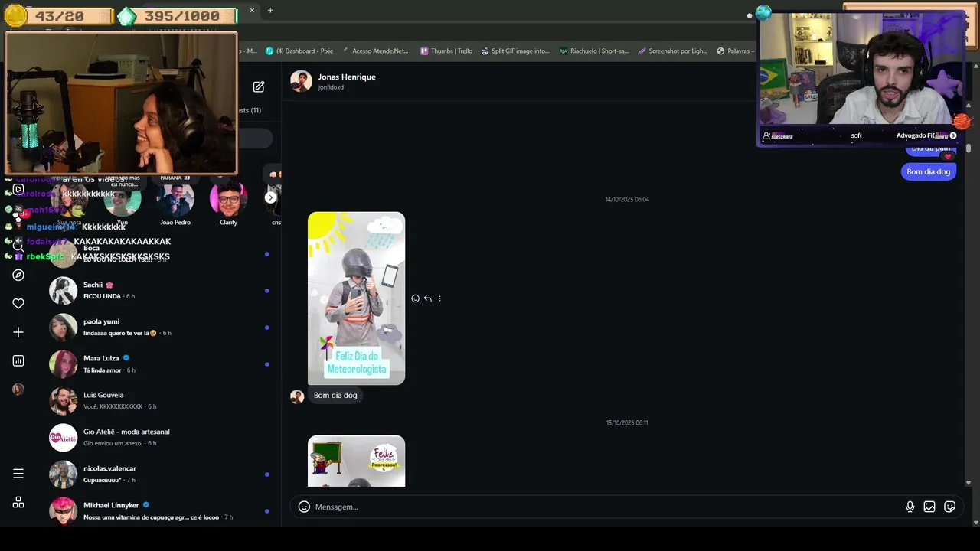Click the attach image icon in composer
980x551 pixels.
(929, 507)
